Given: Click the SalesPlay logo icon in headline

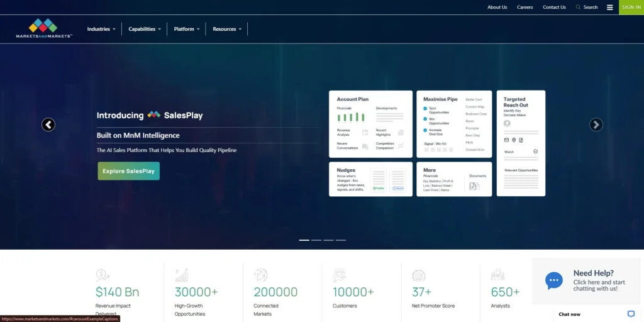Looking at the screenshot, I should tap(153, 115).
